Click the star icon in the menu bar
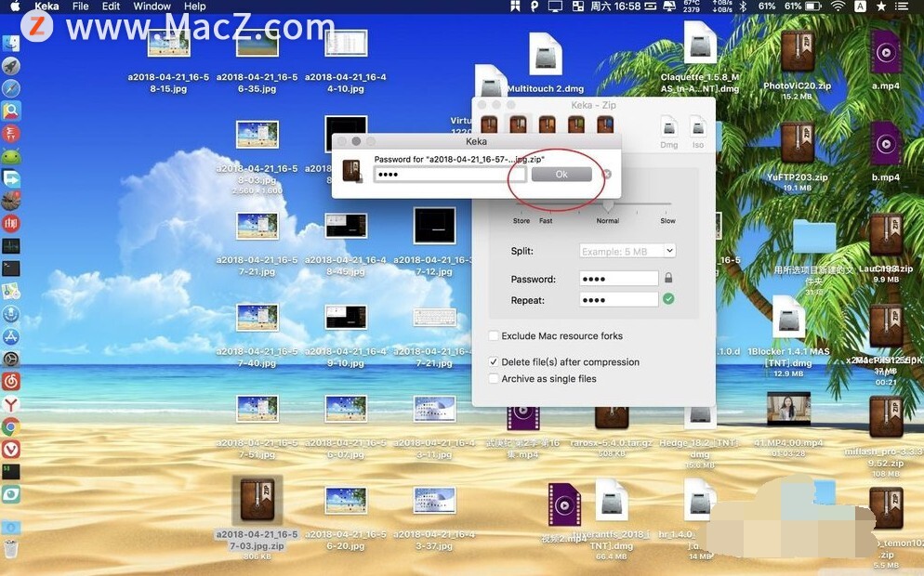The image size is (924, 576). 881,7
